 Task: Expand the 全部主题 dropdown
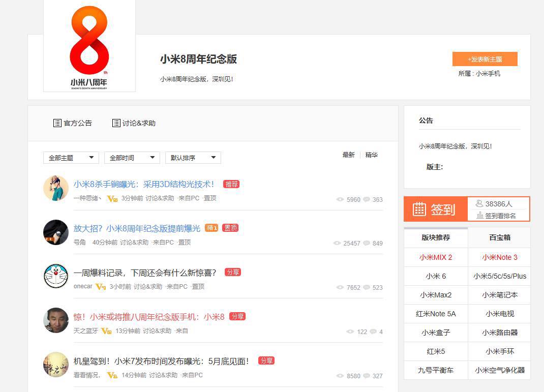pyautogui.click(x=71, y=158)
